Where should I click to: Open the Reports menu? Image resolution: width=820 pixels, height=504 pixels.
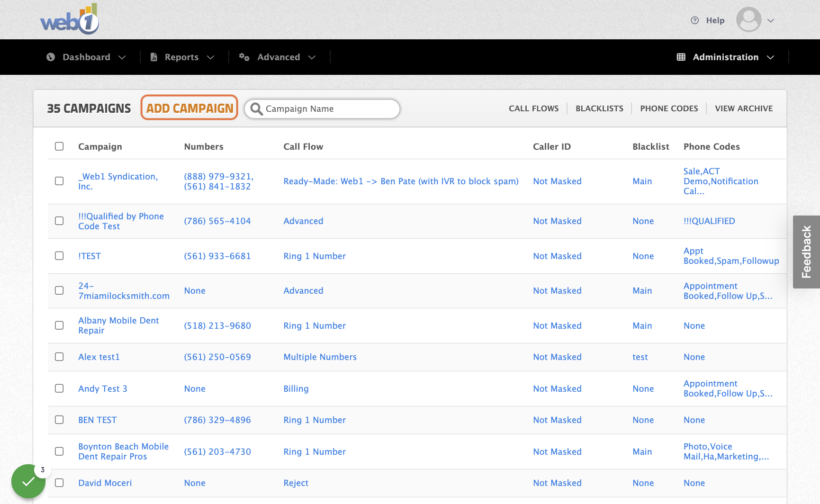[182, 57]
